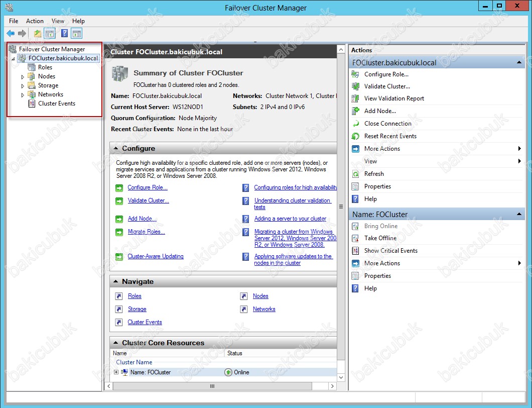Open the Action menu
This screenshot has height=408, width=532.
click(x=35, y=21)
